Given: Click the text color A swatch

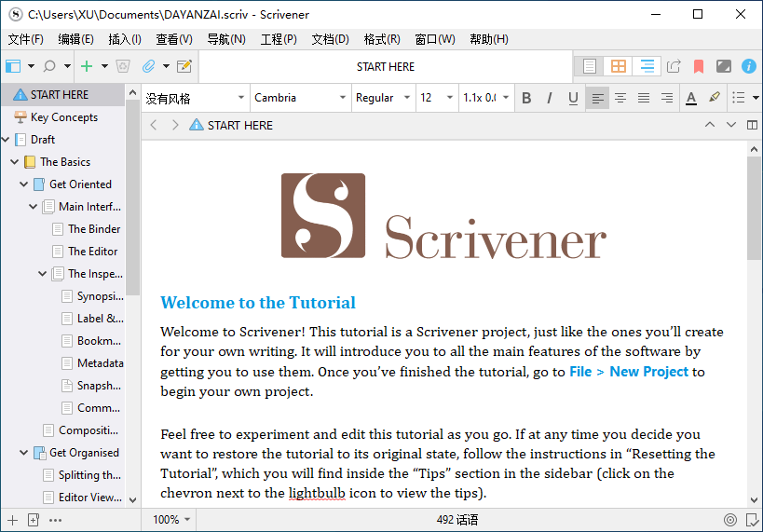Looking at the screenshot, I should (x=691, y=99).
